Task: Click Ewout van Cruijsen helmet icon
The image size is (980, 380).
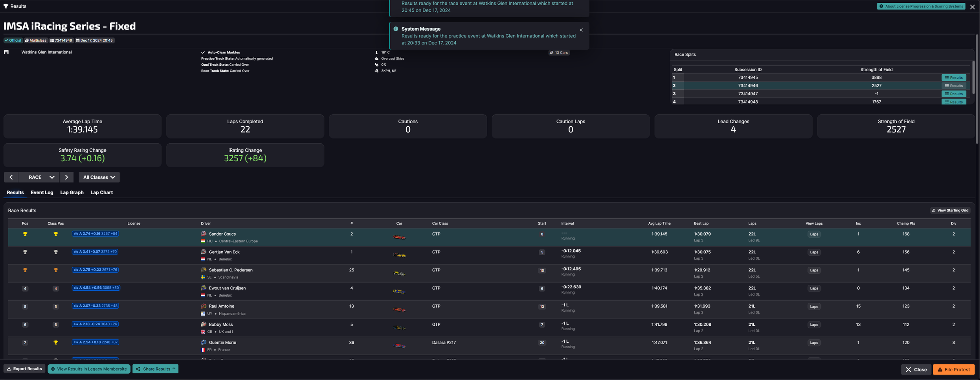Action: (x=204, y=288)
